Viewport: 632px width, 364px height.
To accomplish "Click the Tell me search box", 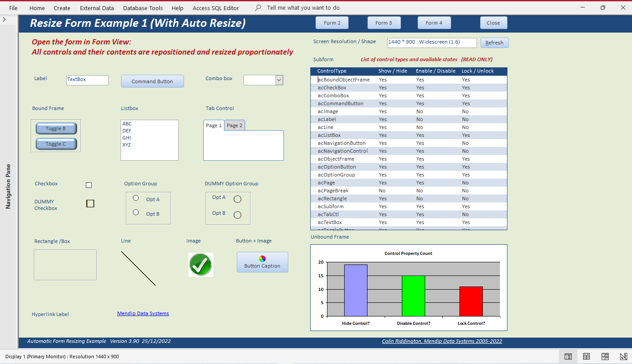I will pyautogui.click(x=303, y=8).
